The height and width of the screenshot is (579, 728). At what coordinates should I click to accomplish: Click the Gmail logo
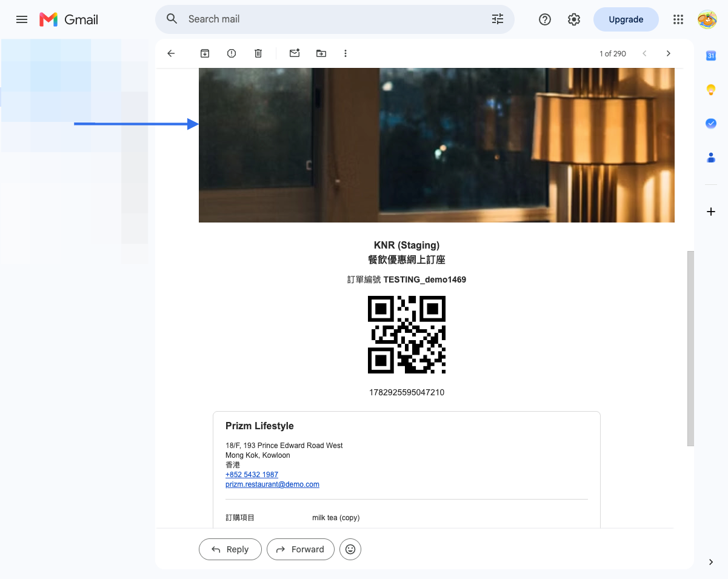[x=68, y=19]
